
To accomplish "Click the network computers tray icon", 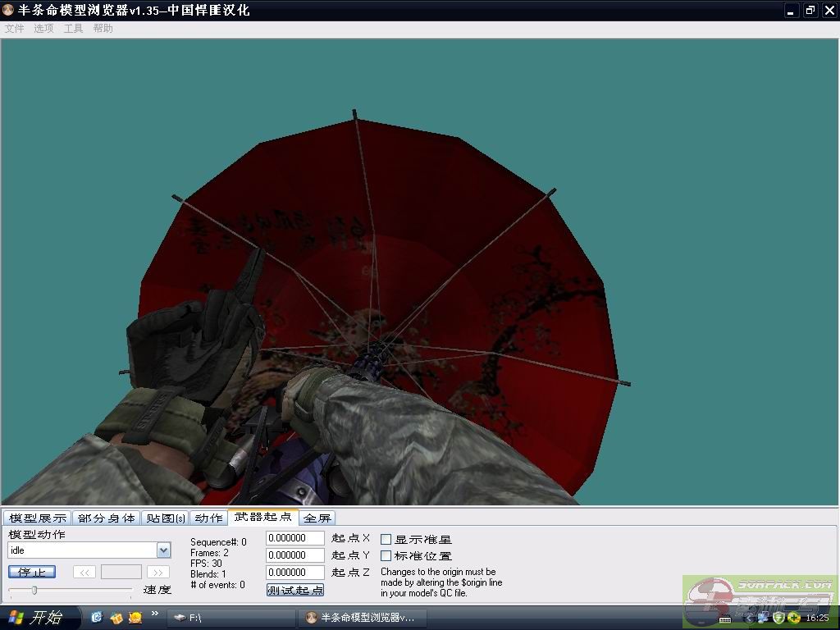I will [763, 618].
